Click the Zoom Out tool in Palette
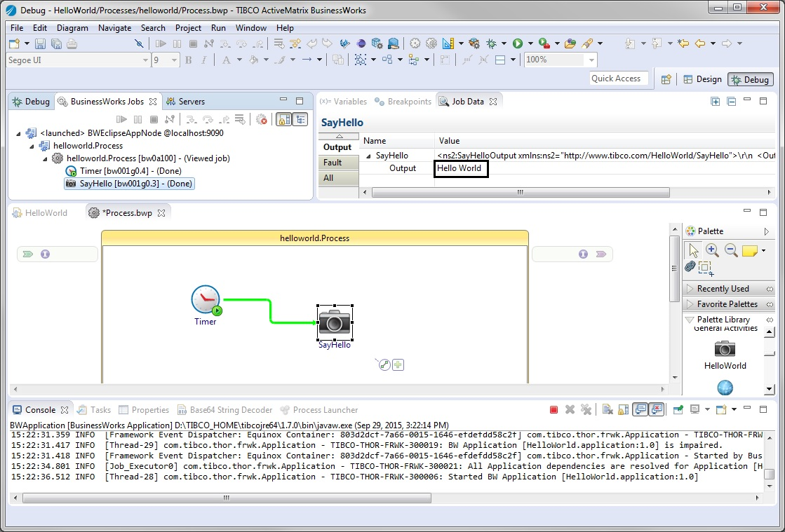Screen dimensions: 785x532 click(730, 250)
